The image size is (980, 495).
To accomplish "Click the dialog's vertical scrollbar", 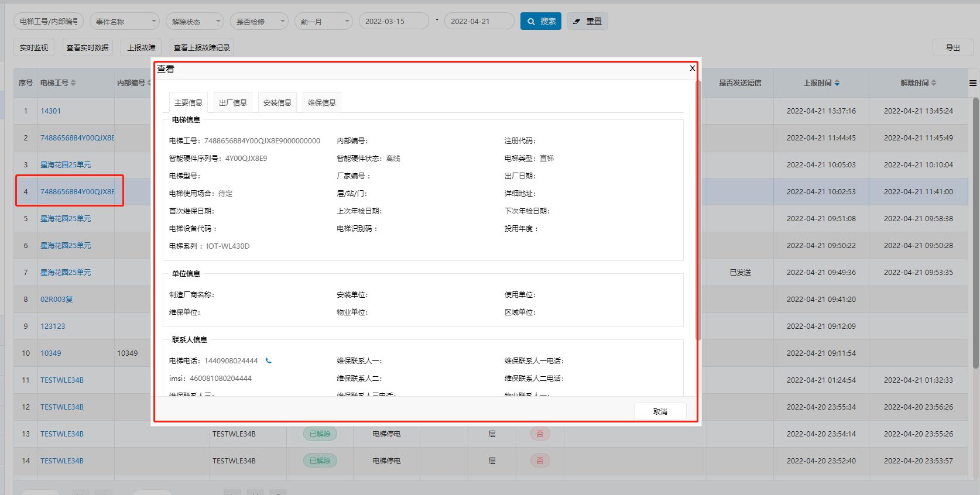I will 698,211.
